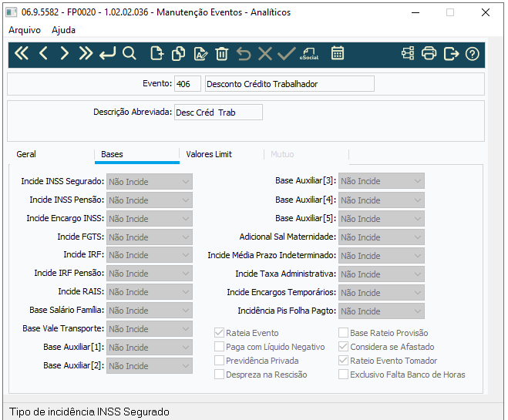Create a new record with the new page icon
The image size is (508, 420).
click(x=157, y=53)
